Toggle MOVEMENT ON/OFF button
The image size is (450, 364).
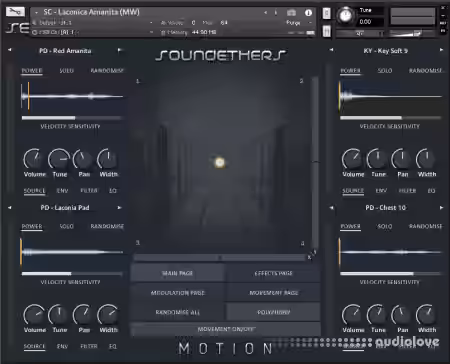(226, 329)
